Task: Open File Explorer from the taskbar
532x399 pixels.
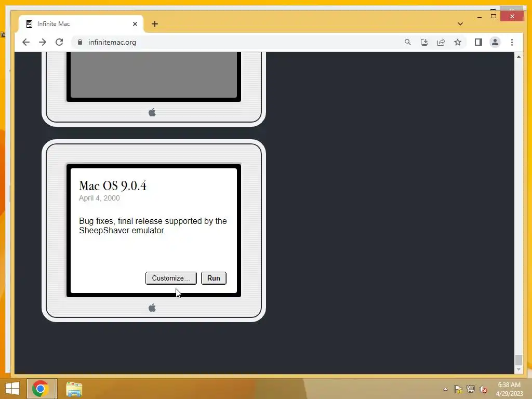Action: [x=74, y=389]
